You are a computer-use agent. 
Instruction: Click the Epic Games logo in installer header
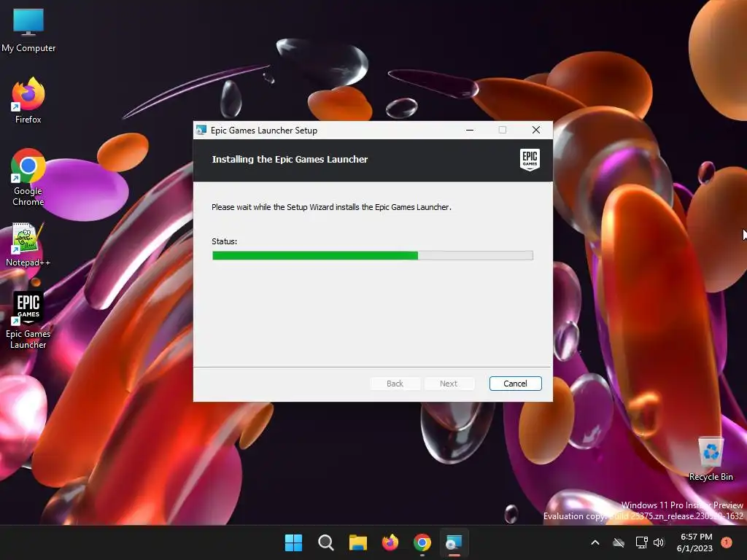[x=530, y=160]
